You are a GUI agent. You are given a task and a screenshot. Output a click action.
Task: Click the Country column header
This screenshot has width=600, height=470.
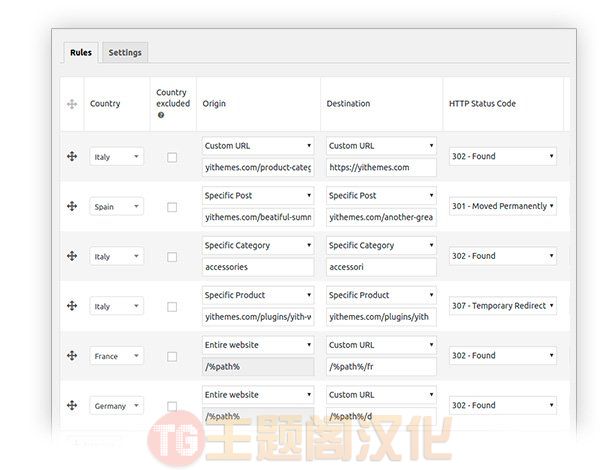pyautogui.click(x=105, y=103)
